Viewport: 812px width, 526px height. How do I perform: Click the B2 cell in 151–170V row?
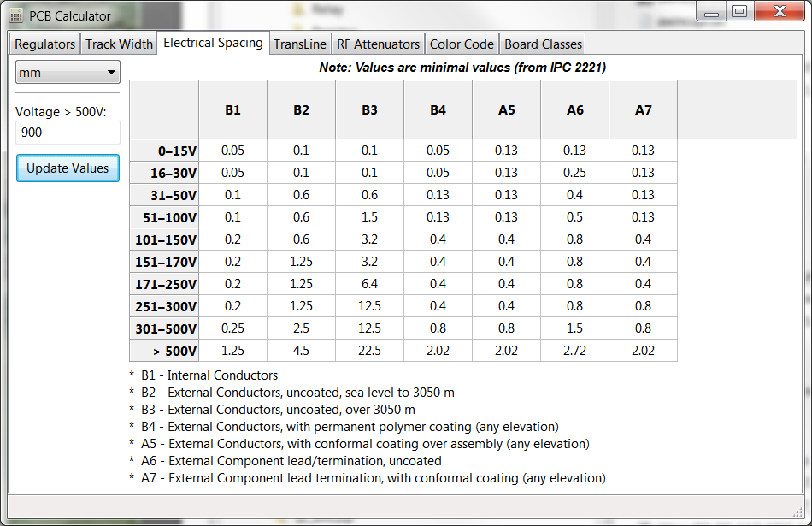point(301,262)
